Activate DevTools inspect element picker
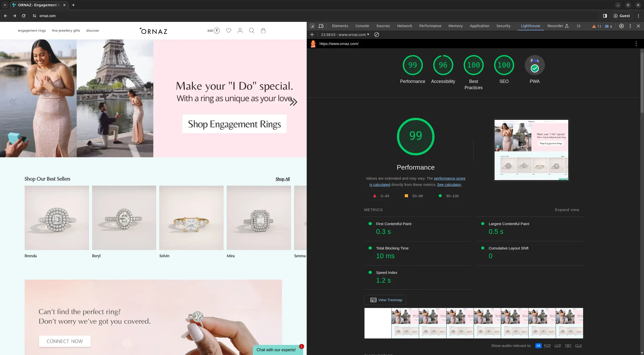The height and width of the screenshot is (355, 644). tap(312, 26)
